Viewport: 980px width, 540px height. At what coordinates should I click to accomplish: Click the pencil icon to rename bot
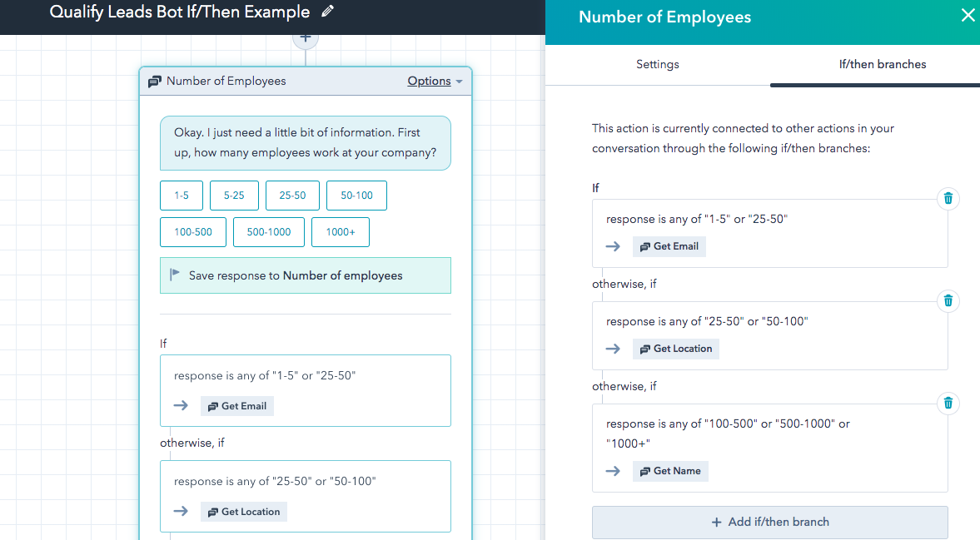327,12
